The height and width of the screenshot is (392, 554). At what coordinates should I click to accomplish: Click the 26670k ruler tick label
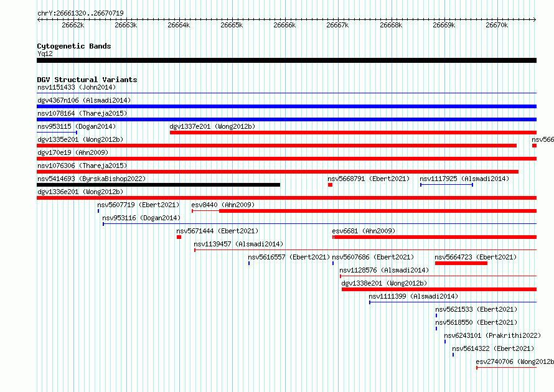[x=497, y=25]
